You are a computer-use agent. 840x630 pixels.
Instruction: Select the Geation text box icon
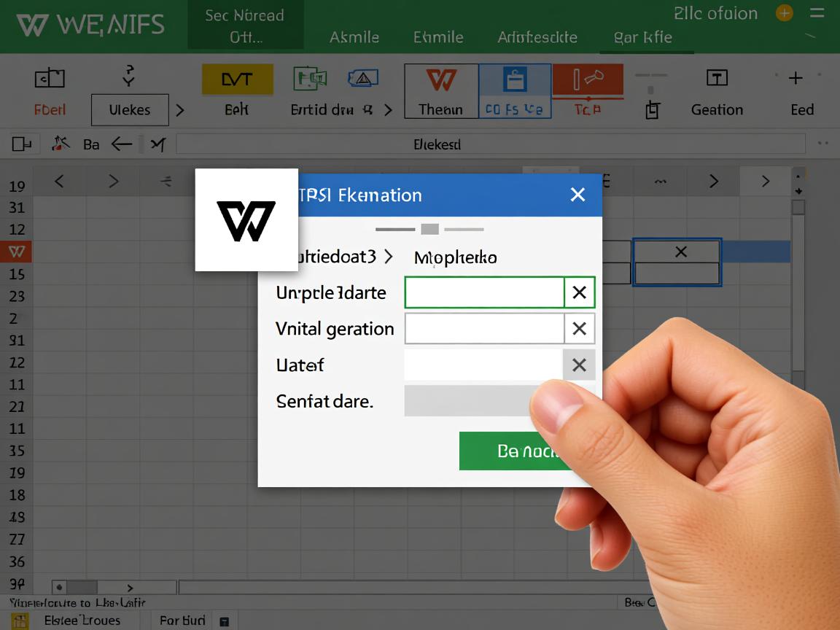(717, 78)
